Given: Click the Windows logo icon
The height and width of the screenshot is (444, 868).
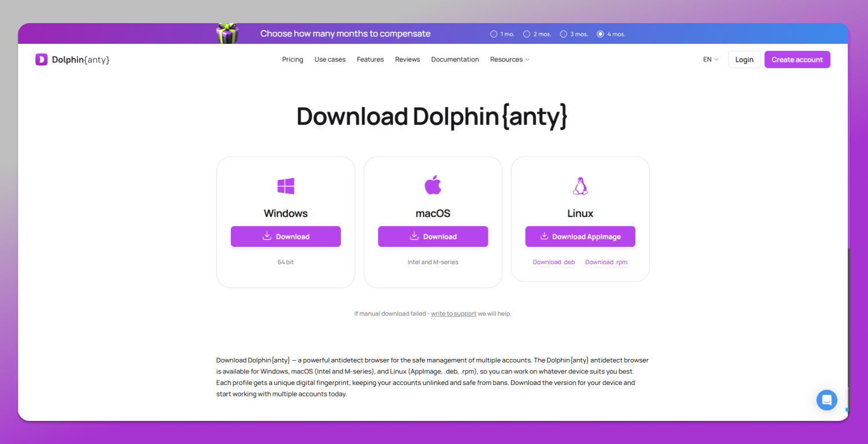Looking at the screenshot, I should [x=286, y=186].
